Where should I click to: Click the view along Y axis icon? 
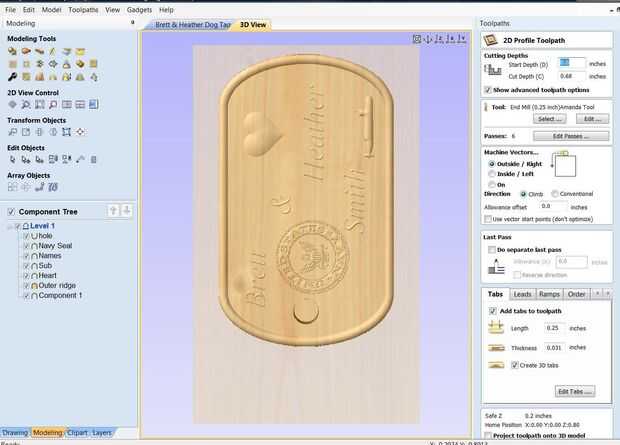point(461,39)
